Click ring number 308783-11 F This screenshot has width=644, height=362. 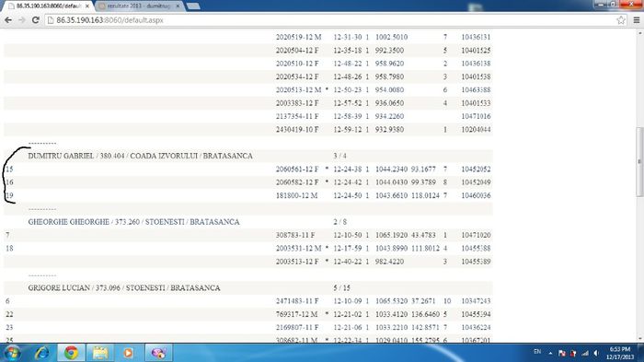pos(295,235)
